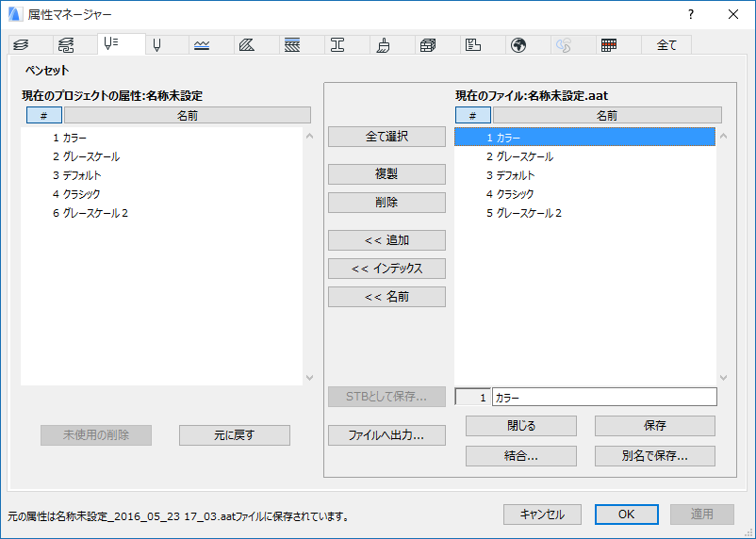
Task: Click the キャンセル button
Action: [542, 514]
